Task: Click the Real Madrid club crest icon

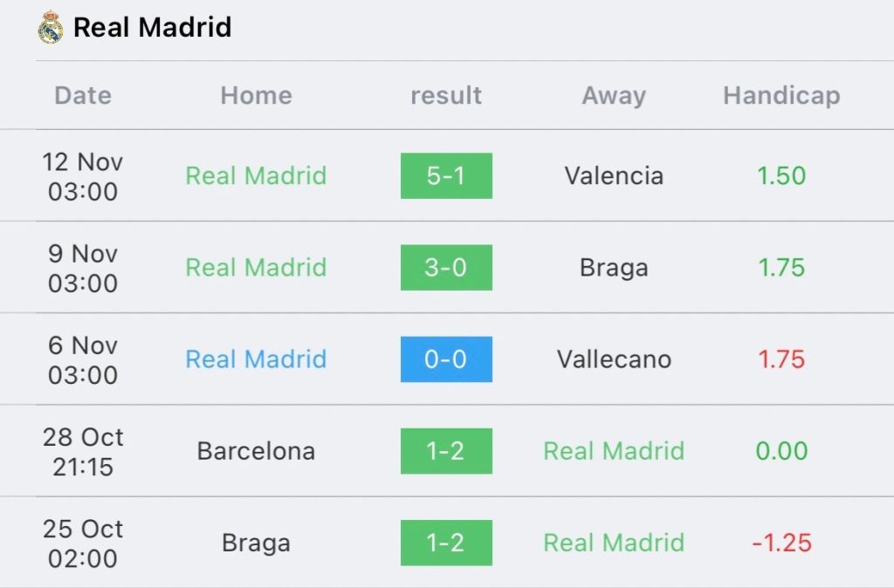Action: click(x=50, y=27)
